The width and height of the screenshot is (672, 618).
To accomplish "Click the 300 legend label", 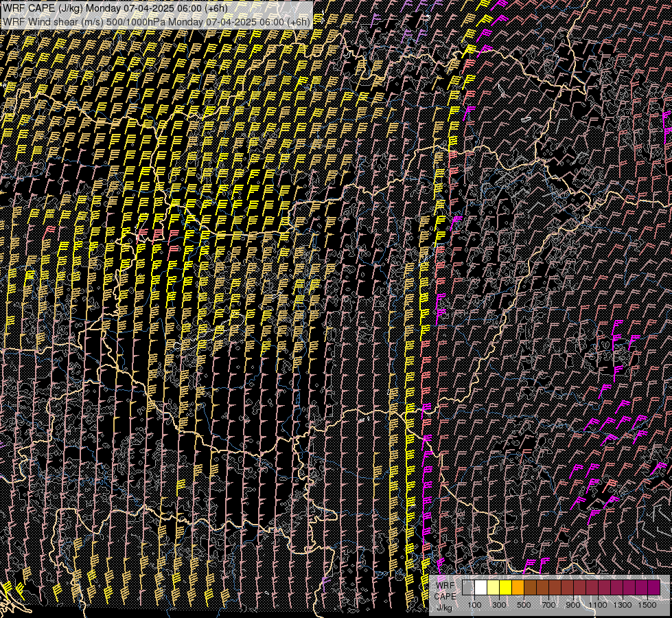I will (499, 605).
